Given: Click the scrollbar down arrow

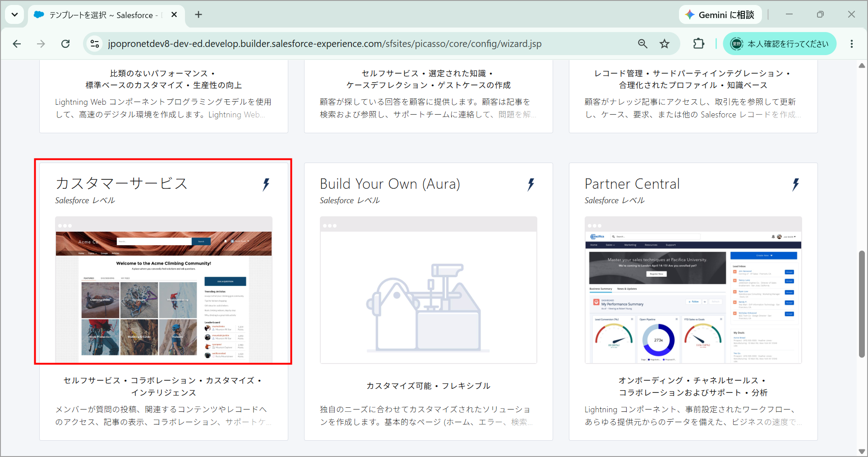Looking at the screenshot, I should click(862, 451).
